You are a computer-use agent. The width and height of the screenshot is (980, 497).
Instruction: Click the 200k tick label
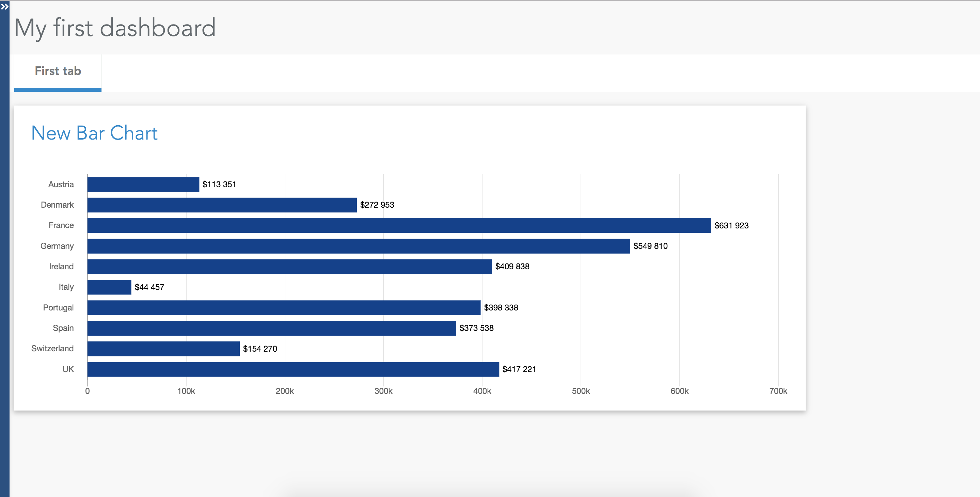285,391
